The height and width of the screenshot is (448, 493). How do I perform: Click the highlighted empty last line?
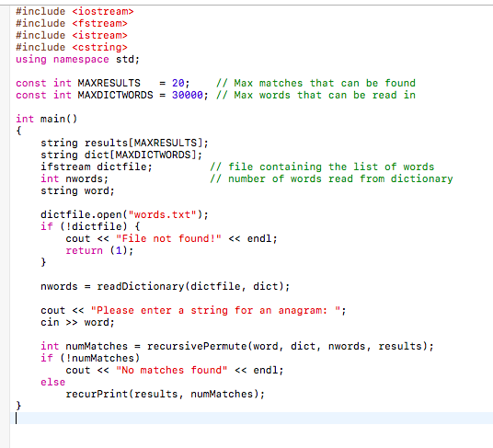251,419
